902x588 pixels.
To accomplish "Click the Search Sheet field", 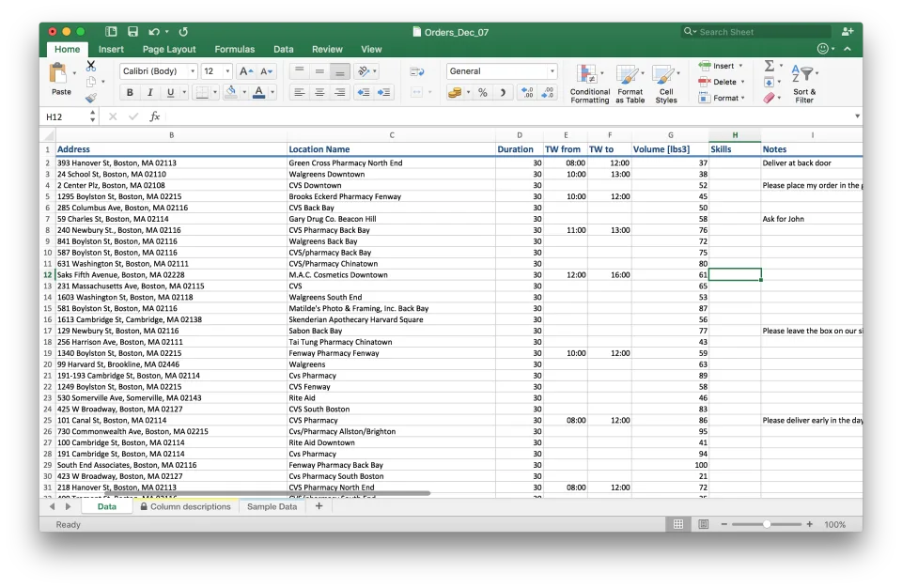I will tap(755, 32).
